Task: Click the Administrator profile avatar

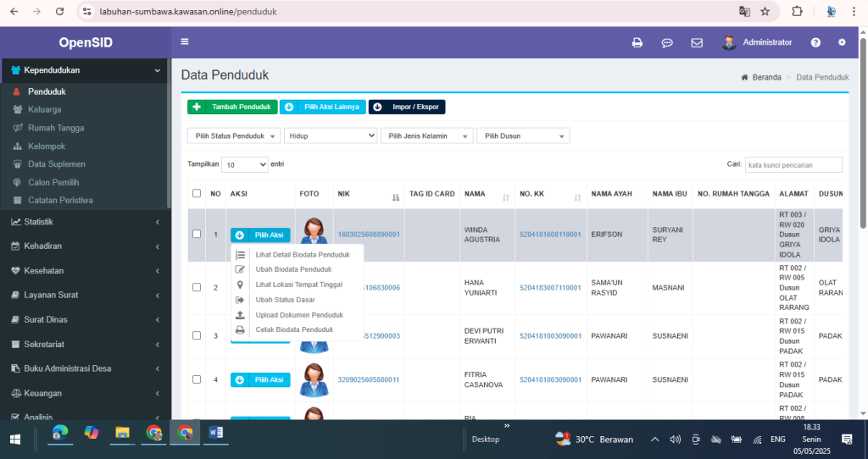Action: pos(729,42)
